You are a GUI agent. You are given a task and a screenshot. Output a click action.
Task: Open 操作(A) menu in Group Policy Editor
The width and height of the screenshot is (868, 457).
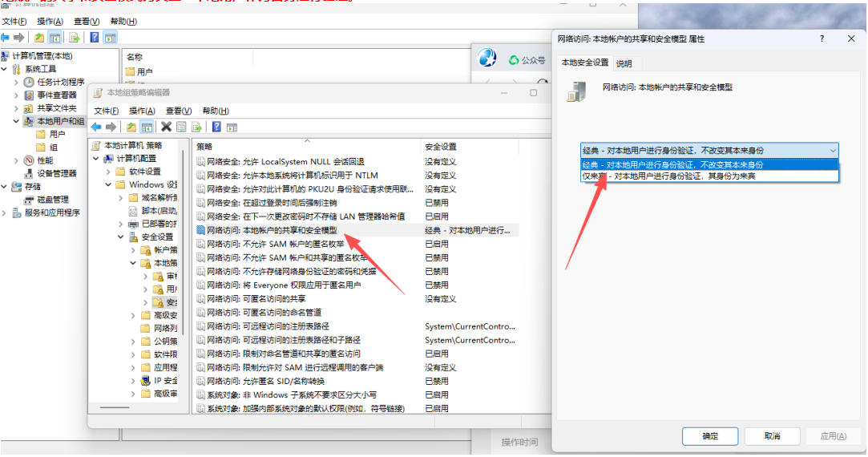click(x=142, y=111)
